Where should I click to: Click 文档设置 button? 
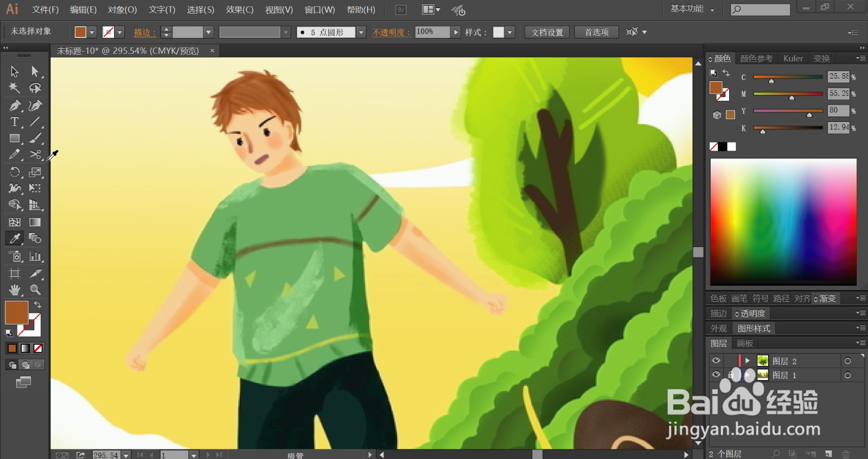547,33
